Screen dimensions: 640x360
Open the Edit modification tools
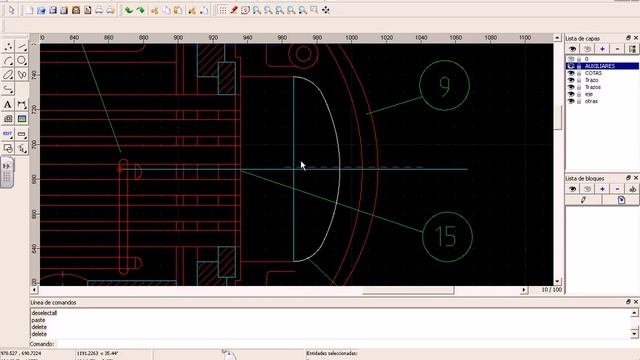8,134
